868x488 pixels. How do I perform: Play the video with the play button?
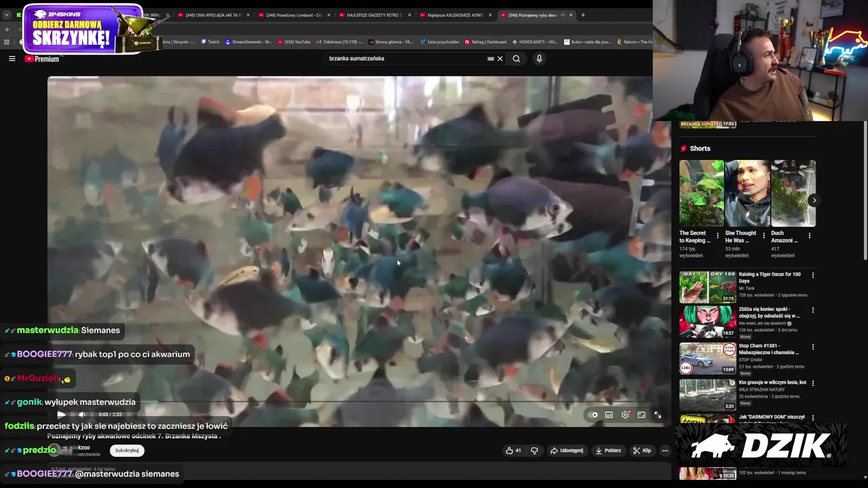pos(61,414)
